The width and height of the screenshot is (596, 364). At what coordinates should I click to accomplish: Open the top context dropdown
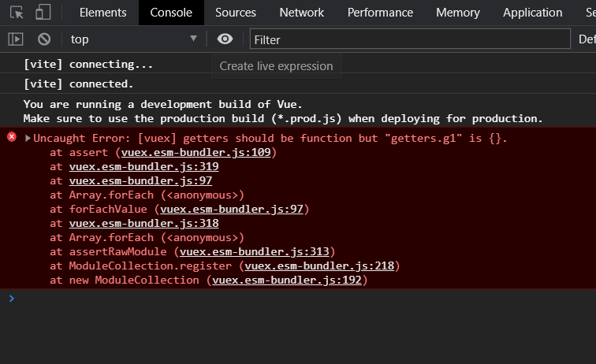pos(134,39)
